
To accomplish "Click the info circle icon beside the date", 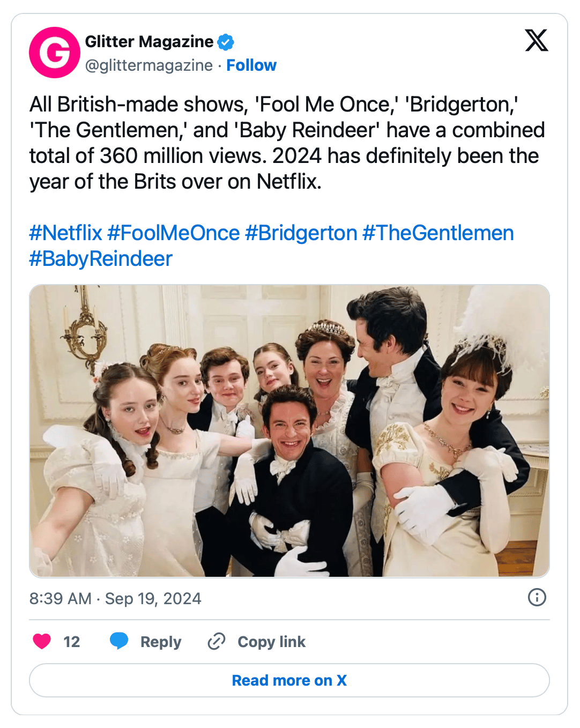I will 537,597.
